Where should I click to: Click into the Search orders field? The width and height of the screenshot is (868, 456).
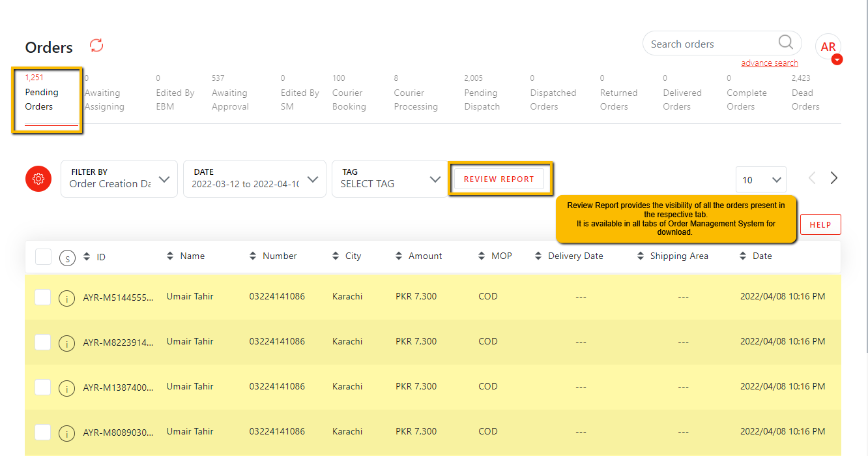click(710, 44)
